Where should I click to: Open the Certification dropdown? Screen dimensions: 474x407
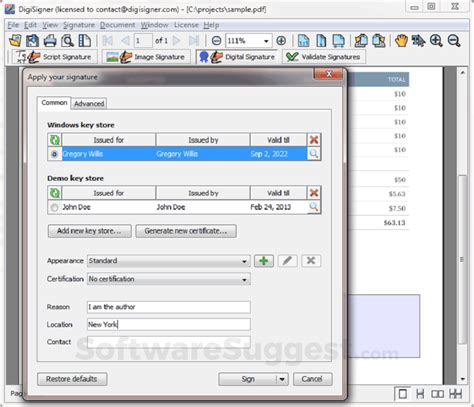click(x=168, y=279)
